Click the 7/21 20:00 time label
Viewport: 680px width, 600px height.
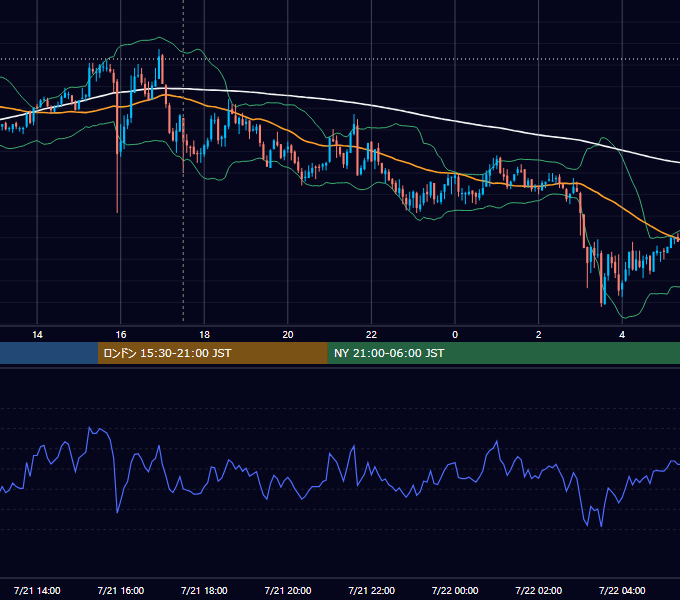pyautogui.click(x=288, y=590)
